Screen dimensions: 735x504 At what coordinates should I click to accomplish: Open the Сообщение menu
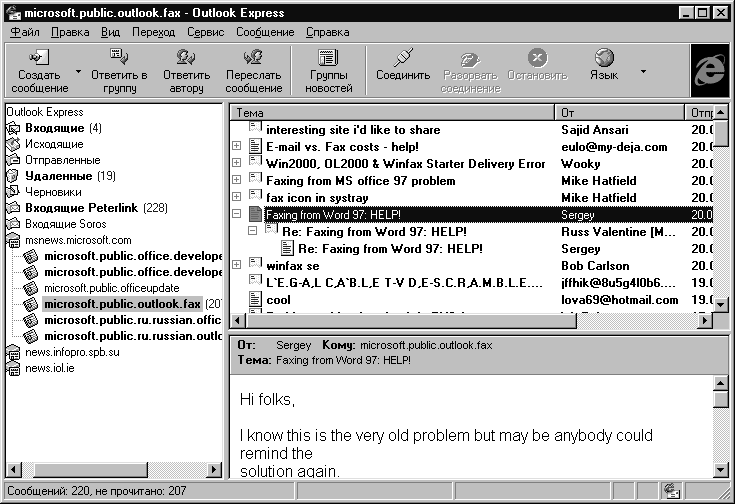click(265, 32)
